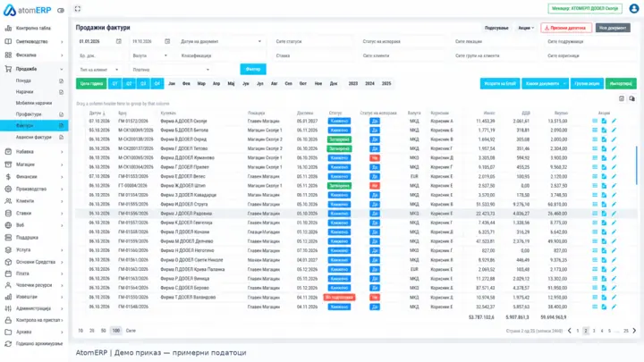Screen dimensions: 644x362
Task: Click the Подесување button
Action: pos(496,28)
